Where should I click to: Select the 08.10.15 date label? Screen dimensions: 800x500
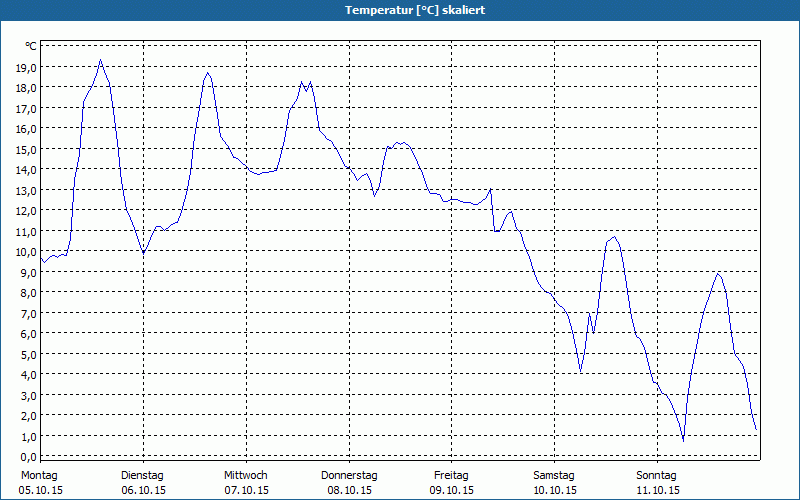click(x=349, y=490)
